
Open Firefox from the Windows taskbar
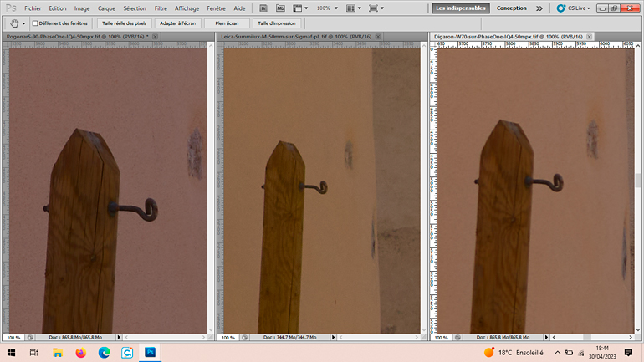[81, 353]
